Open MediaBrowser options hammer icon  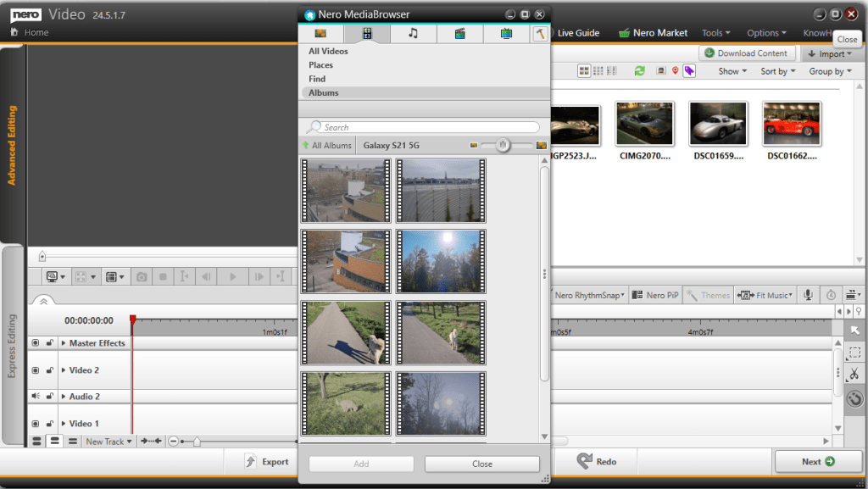pos(540,34)
